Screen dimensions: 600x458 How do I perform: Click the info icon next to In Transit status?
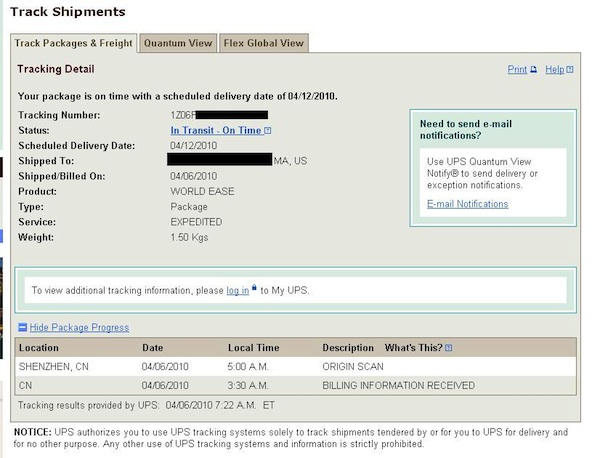click(x=268, y=131)
